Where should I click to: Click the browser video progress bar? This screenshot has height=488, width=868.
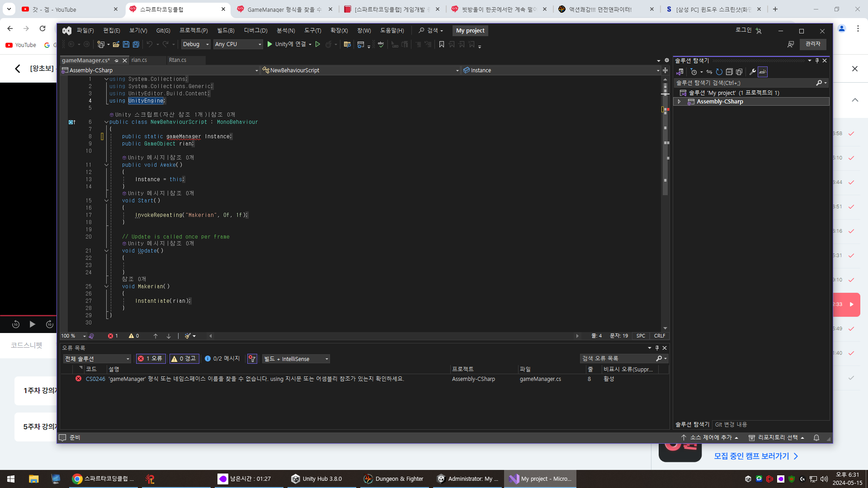pos(28,315)
